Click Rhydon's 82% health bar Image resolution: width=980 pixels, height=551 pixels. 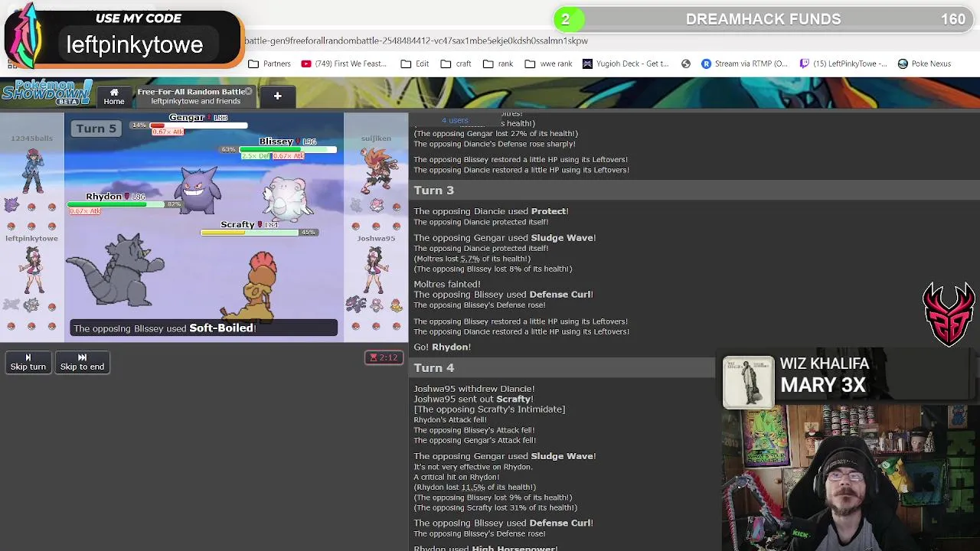coord(116,204)
